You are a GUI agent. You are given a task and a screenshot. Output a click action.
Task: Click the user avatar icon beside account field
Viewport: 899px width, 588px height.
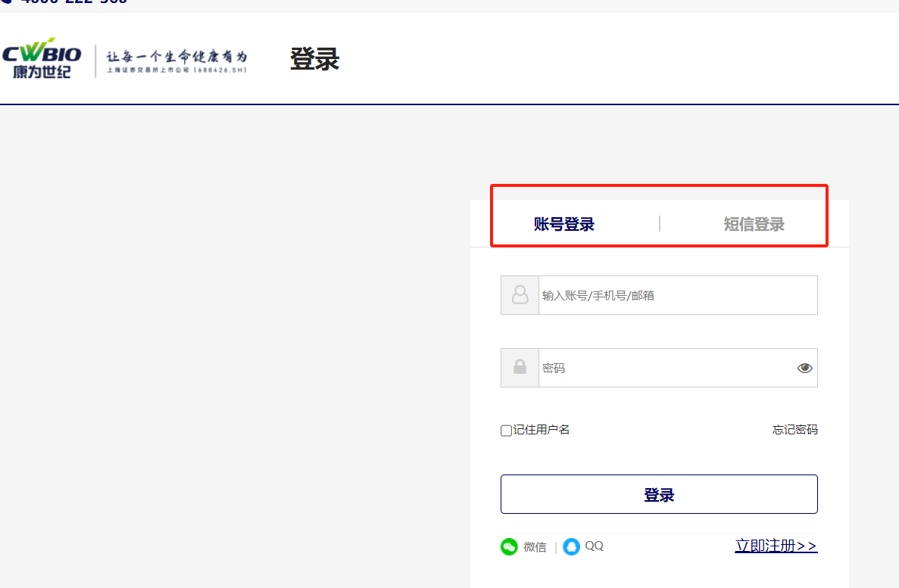click(x=520, y=295)
